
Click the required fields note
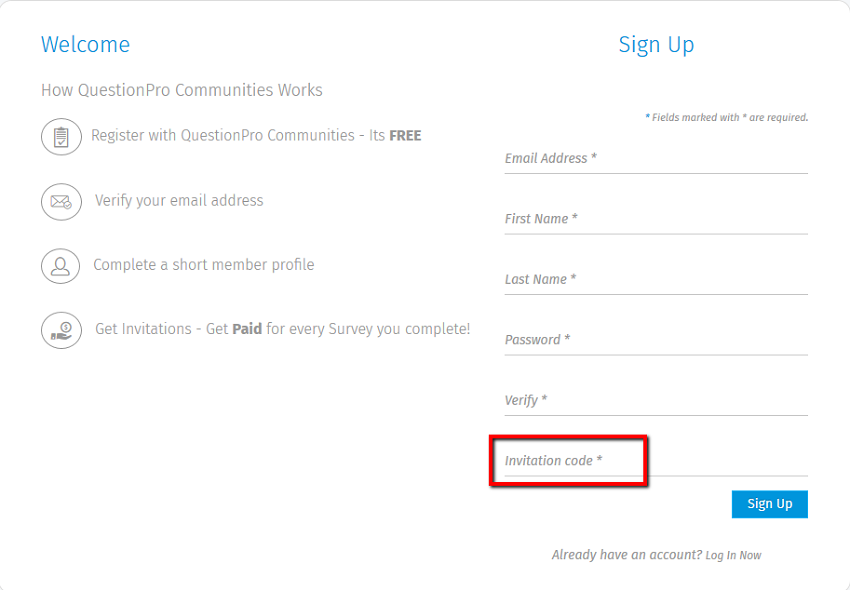click(726, 118)
